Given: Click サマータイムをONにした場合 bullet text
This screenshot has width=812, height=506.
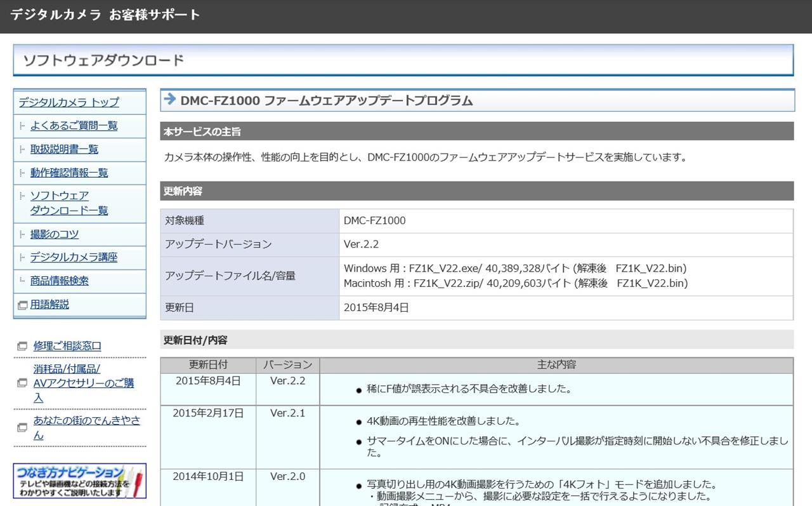Looking at the screenshot, I should click(x=577, y=447).
